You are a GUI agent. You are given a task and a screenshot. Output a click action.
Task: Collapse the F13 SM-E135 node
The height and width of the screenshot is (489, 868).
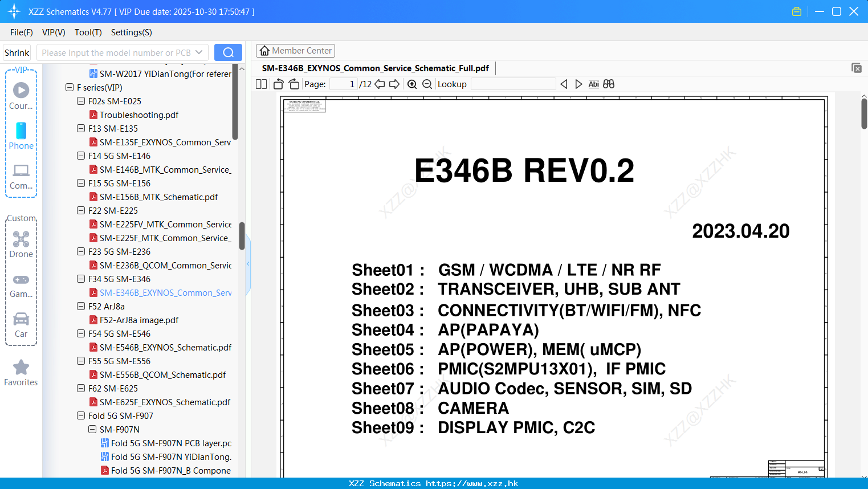[81, 128]
